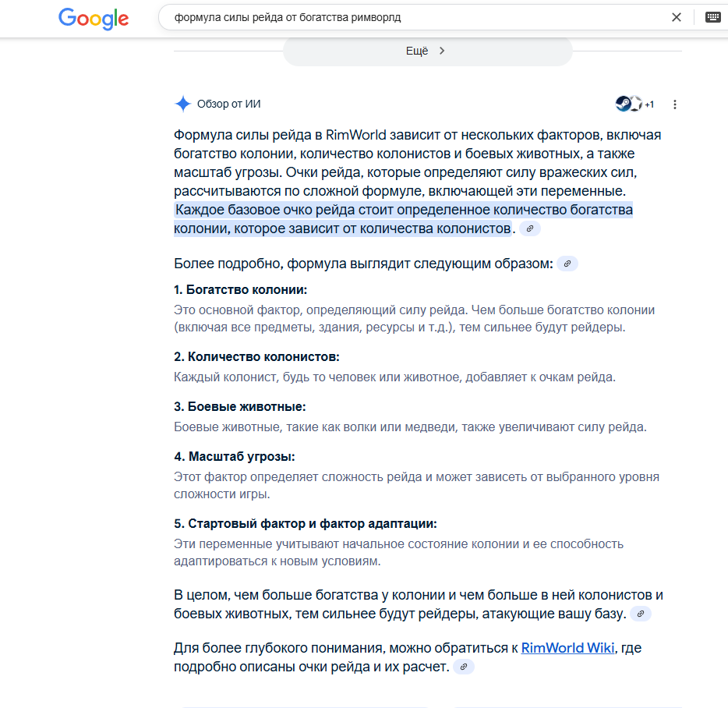
Task: Click heading "3. Боевые животные:"
Action: [240, 407]
